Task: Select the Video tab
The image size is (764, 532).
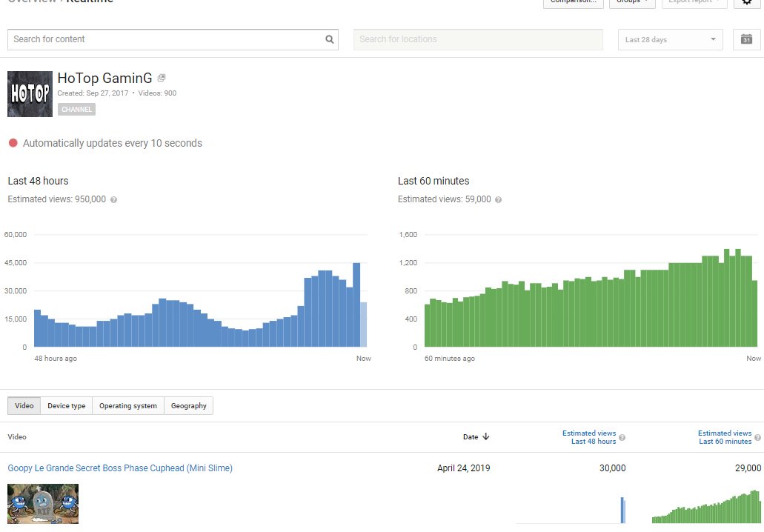Action: pos(24,406)
